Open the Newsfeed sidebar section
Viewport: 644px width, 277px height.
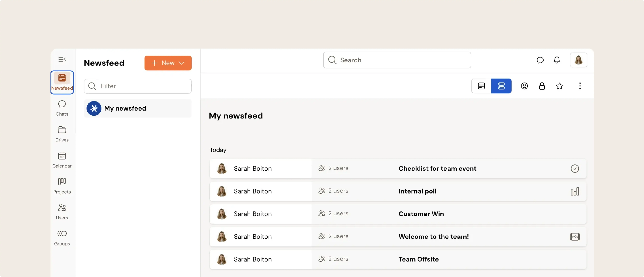coord(62,82)
